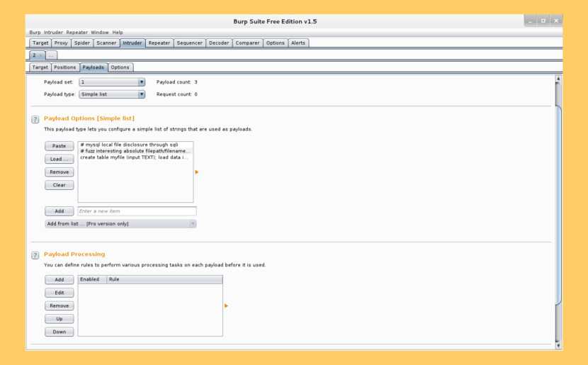Click the Clear button

[x=60, y=185]
